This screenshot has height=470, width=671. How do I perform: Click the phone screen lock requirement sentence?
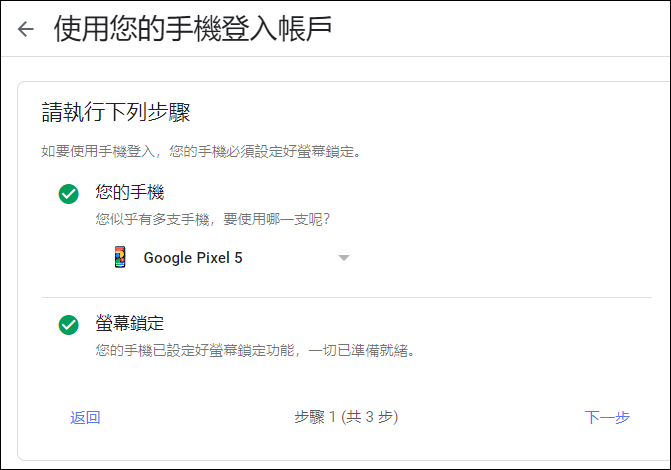pos(201,152)
